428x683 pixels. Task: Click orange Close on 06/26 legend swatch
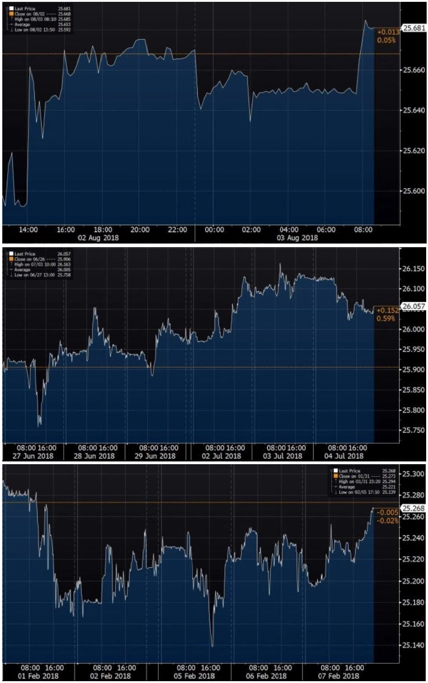tap(11, 259)
